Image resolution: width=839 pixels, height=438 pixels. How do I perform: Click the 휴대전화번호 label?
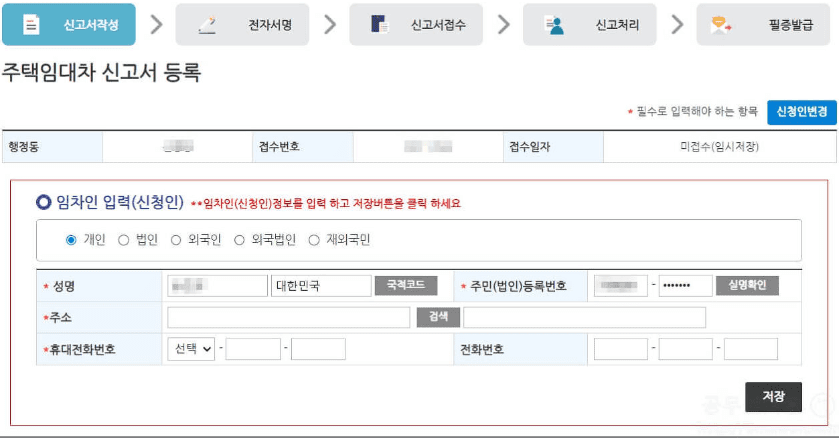[x=82, y=350]
